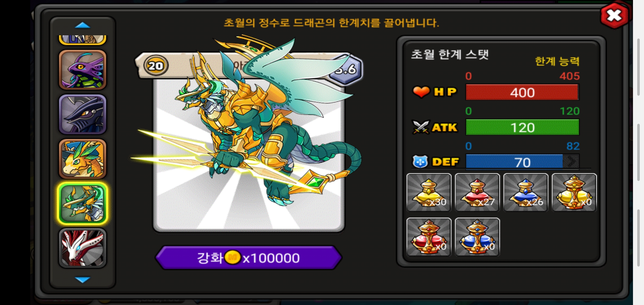This screenshot has width=644, height=305.
Task: Use the large blue essence potion x0
Action: click(477, 237)
